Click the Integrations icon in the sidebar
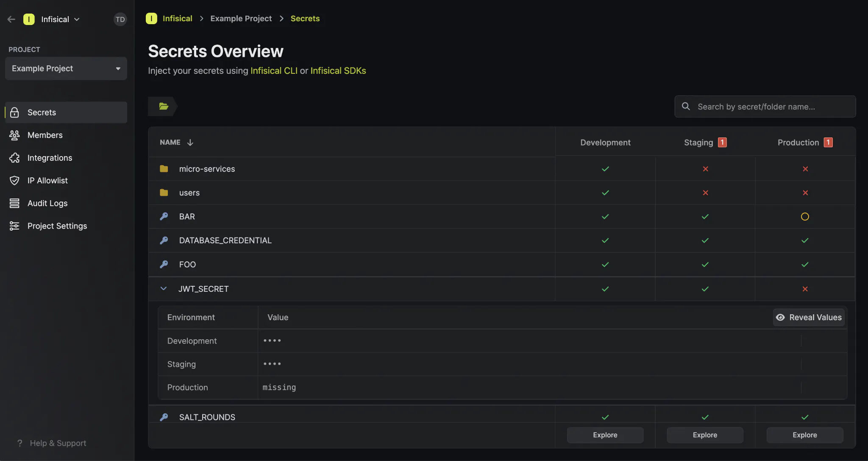 [14, 157]
